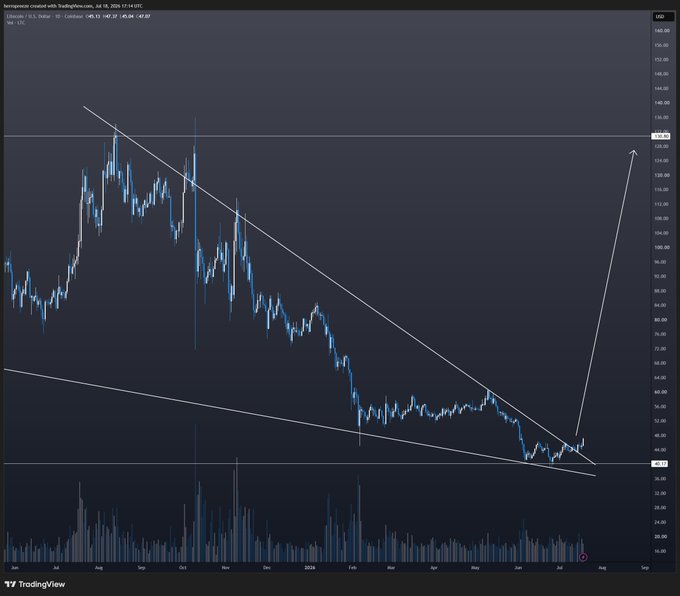Click the 80.00 price axis label

pos(661,320)
